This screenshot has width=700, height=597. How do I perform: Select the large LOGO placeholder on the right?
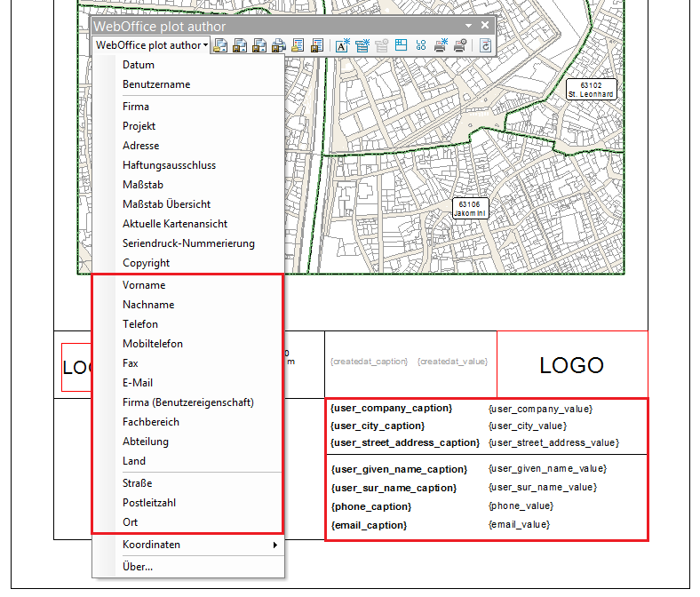point(571,365)
